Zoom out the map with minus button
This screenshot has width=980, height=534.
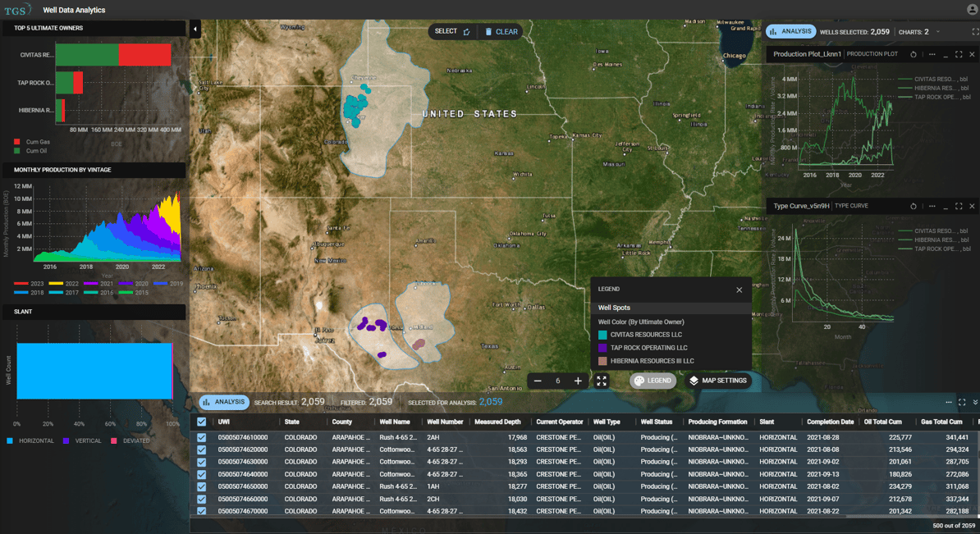538,381
